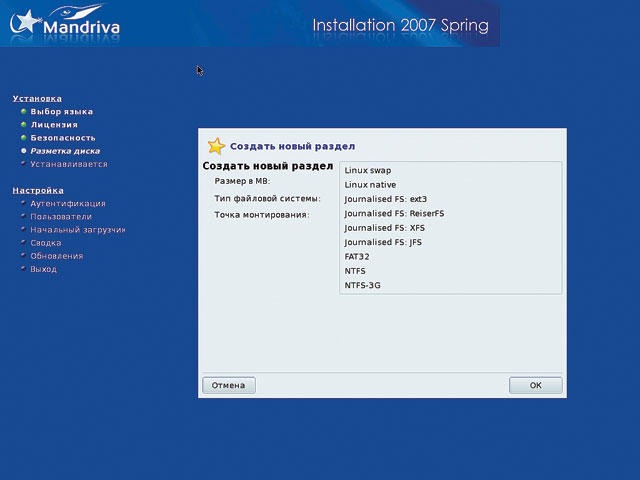Click green bullet beside Лицензия
Image resolution: width=640 pixels, height=480 pixels.
pyautogui.click(x=24, y=124)
